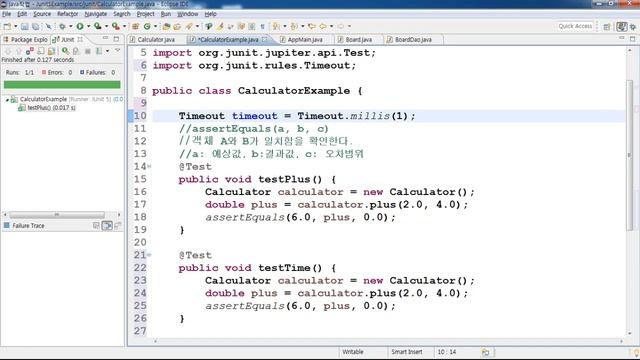Switch to the AppMain.java editor tab
Image resolution: width=640 pixels, height=360 pixels.
pos(302,40)
